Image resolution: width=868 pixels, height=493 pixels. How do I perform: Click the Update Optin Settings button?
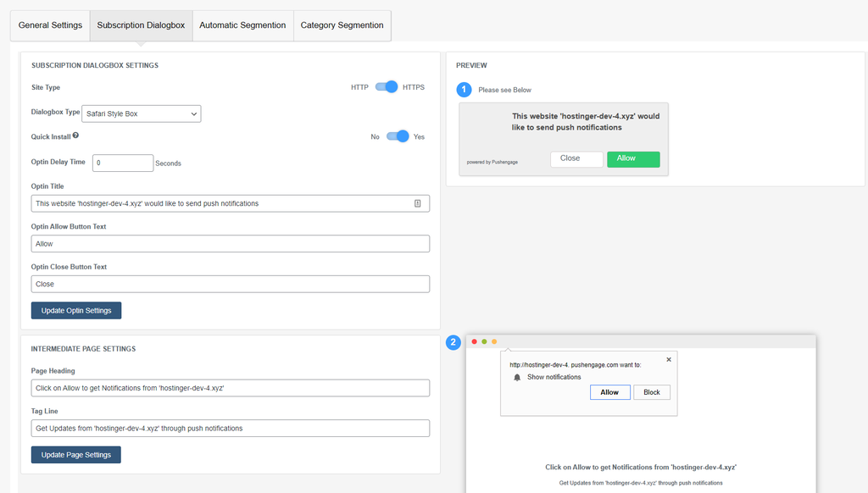coord(76,310)
